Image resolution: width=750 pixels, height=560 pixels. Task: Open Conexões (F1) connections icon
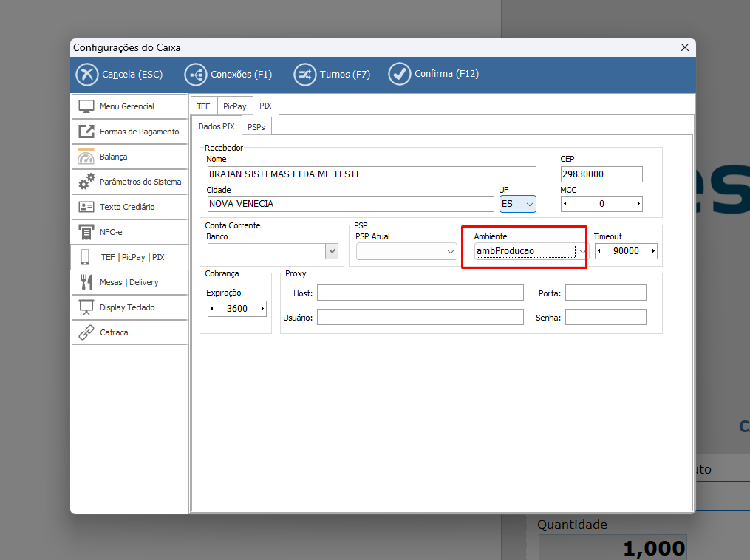195,75
